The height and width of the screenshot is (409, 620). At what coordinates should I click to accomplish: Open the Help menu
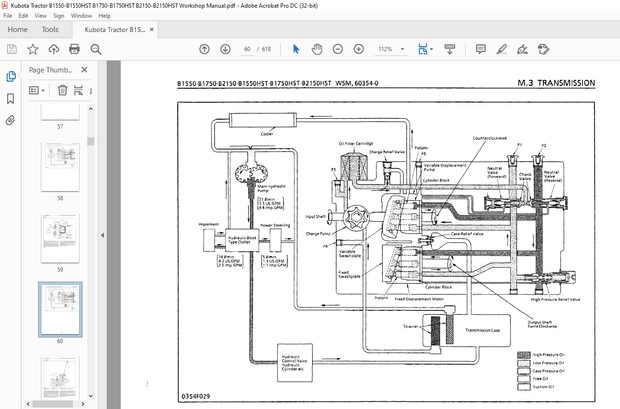pyautogui.click(x=104, y=16)
